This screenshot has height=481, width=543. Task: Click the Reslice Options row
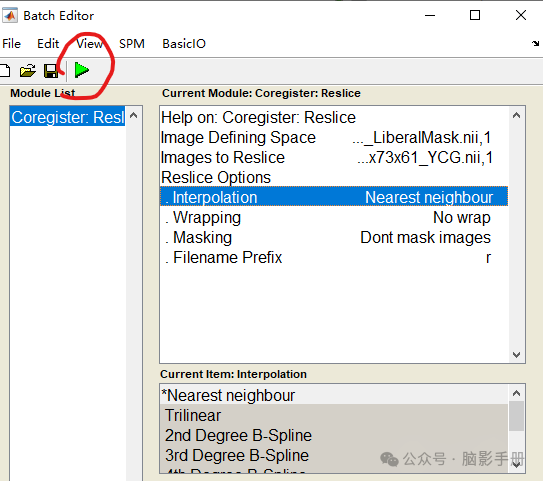click(334, 177)
